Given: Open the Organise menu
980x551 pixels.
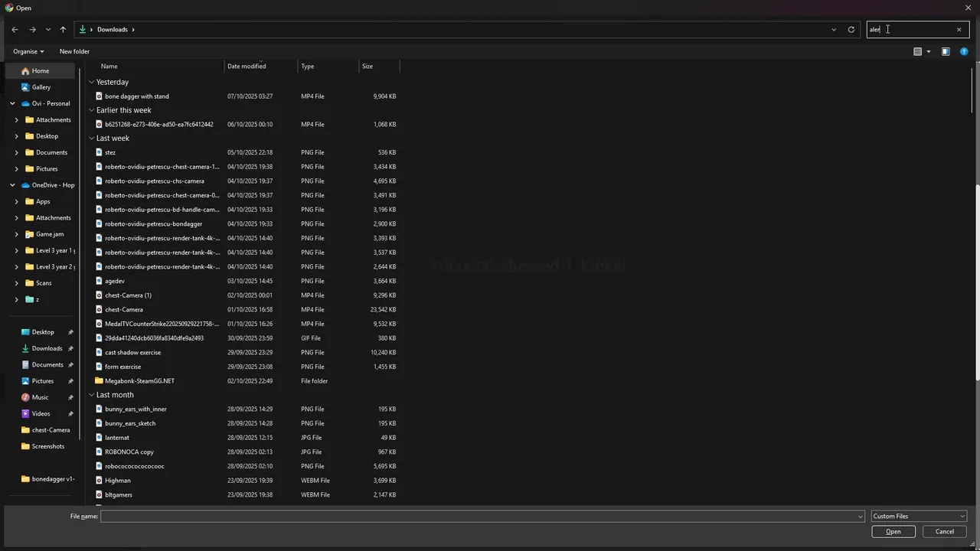Looking at the screenshot, I should (28, 51).
